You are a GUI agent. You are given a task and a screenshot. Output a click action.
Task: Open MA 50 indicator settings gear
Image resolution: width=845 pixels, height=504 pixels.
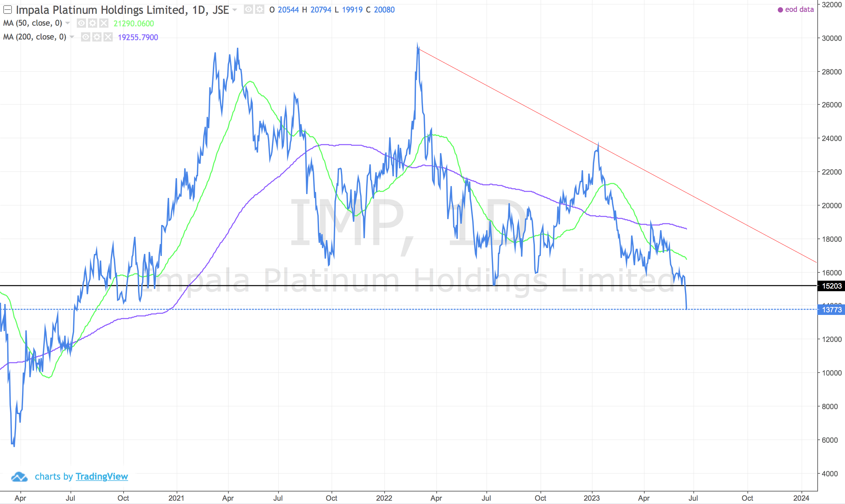pos(92,23)
